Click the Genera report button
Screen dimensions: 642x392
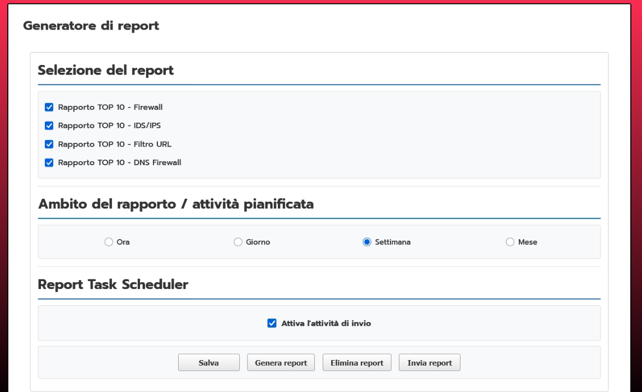coord(281,363)
